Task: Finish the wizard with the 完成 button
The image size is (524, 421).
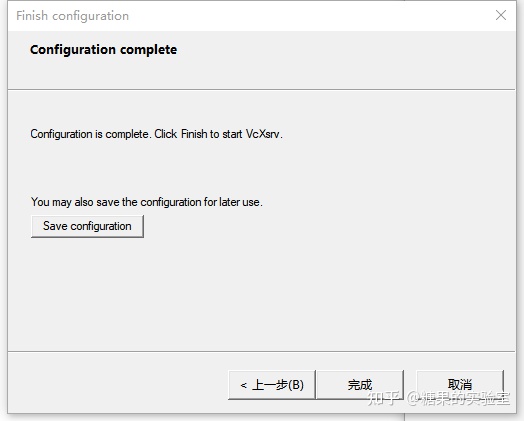Action: click(360, 385)
